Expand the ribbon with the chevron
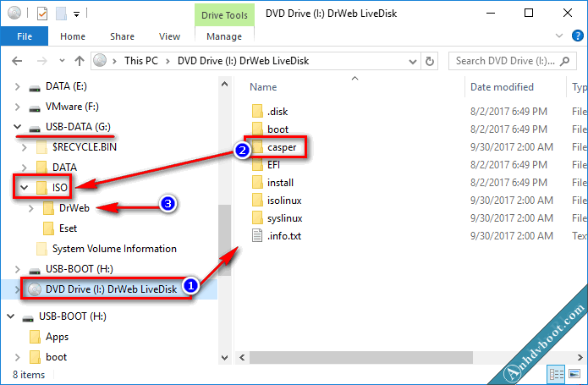 [x=559, y=36]
